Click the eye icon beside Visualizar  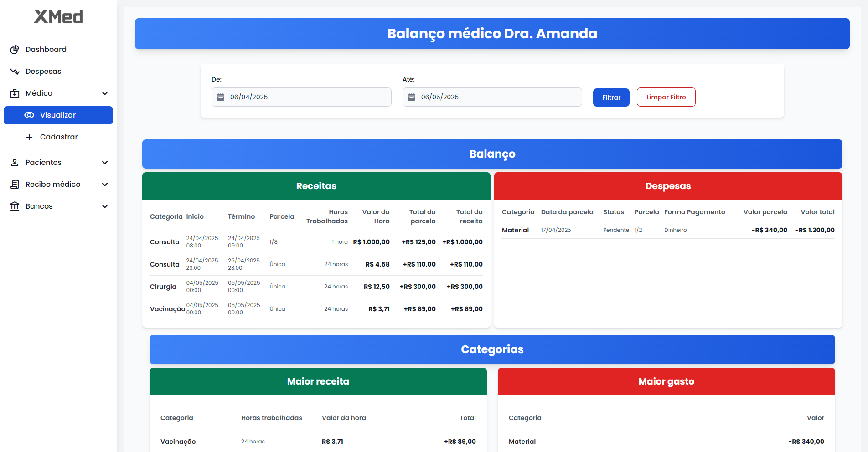point(29,115)
